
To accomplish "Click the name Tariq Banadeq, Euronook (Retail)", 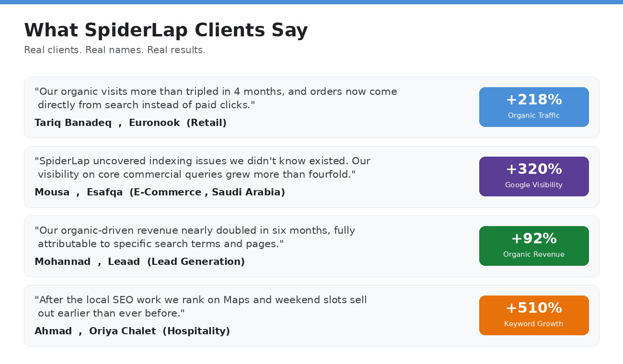I will click(130, 123).
